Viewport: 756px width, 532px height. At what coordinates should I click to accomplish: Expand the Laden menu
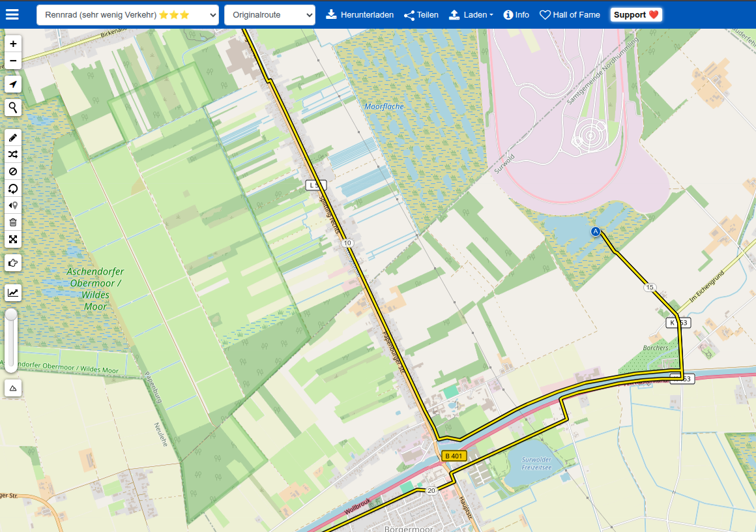point(471,15)
